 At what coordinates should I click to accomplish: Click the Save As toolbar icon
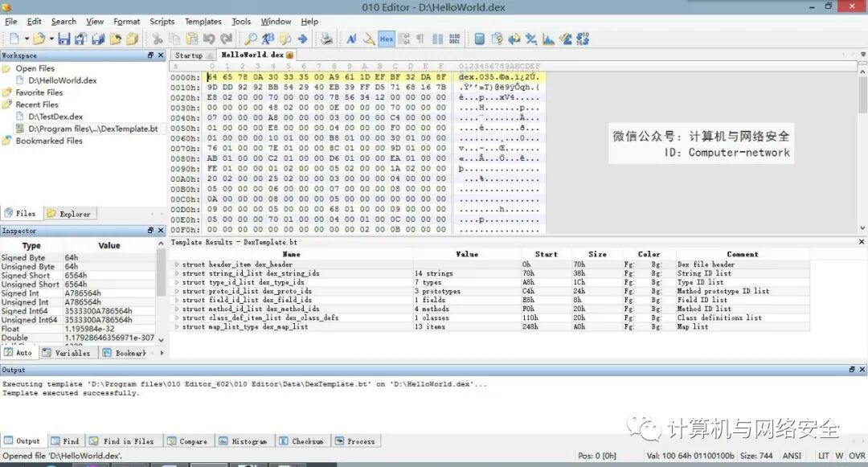click(x=81, y=39)
